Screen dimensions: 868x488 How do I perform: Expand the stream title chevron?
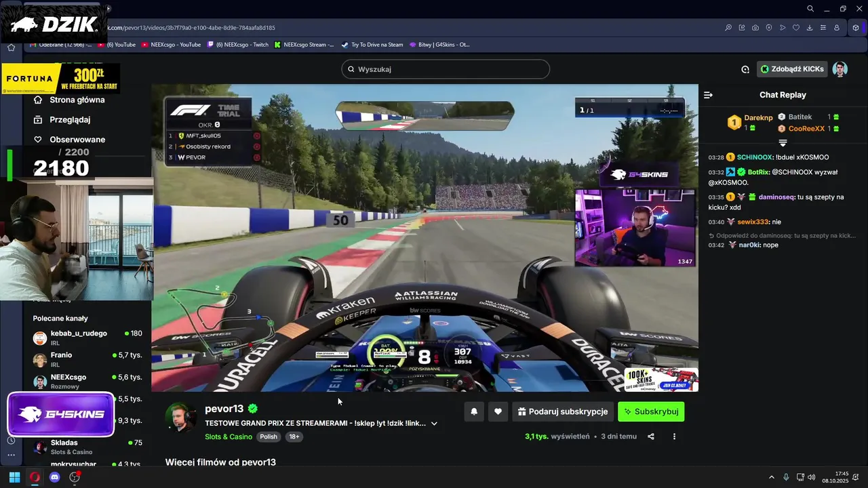[434, 424]
